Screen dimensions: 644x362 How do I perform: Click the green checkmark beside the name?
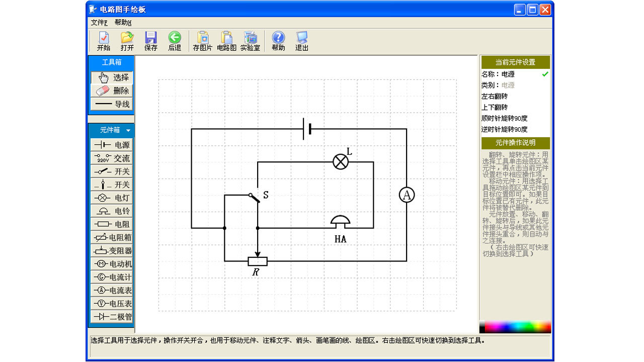tap(545, 74)
